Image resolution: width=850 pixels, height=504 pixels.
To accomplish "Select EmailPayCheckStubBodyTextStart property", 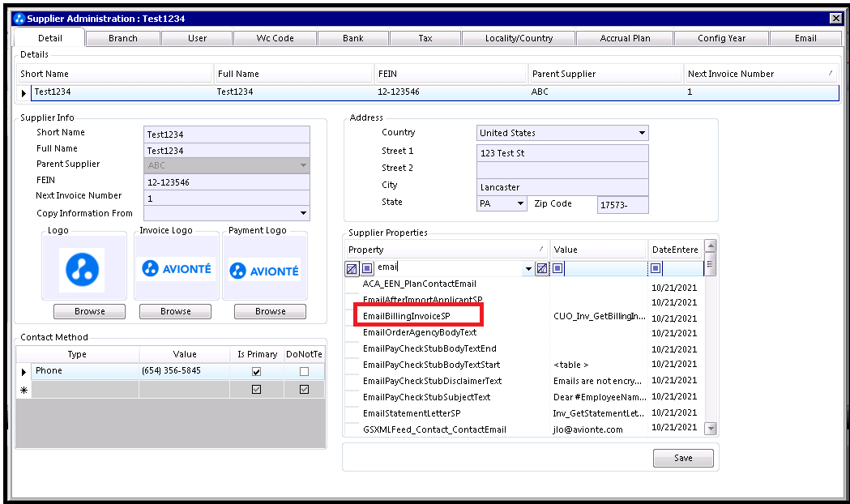I will [432, 365].
